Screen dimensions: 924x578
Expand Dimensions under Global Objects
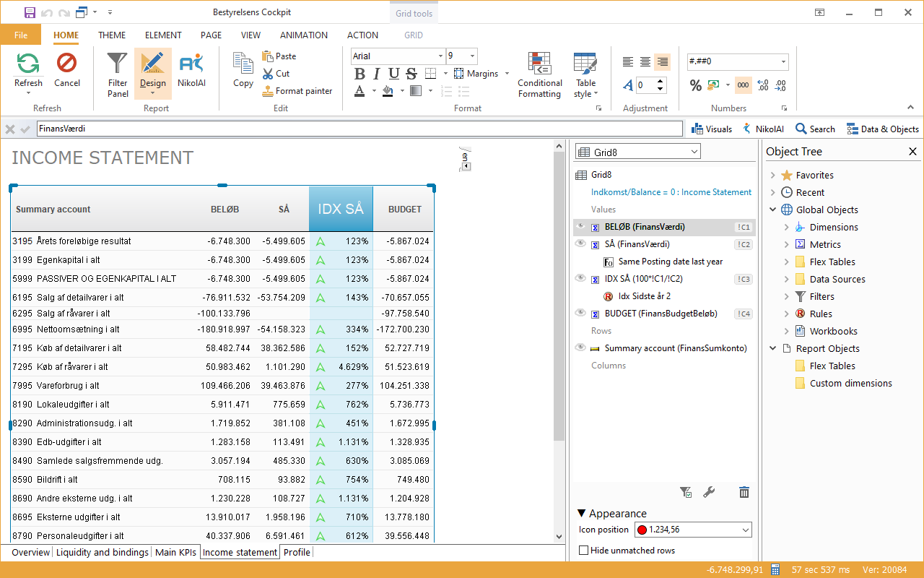(x=786, y=227)
